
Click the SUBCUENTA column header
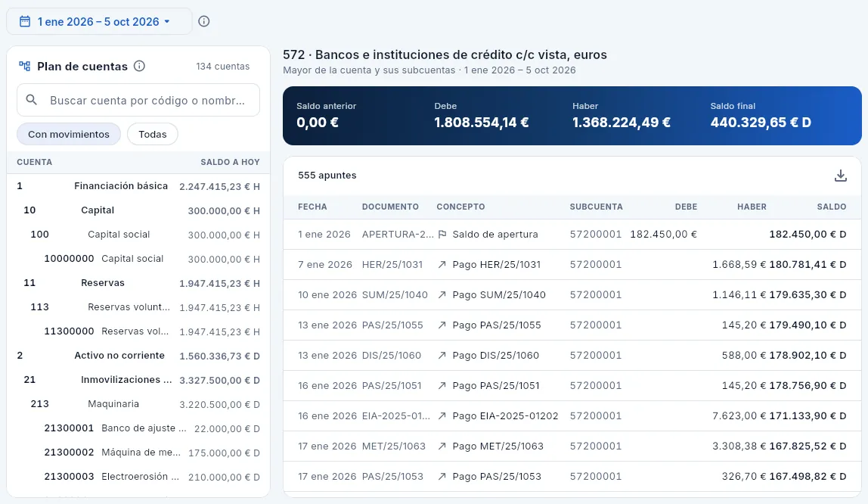597,207
